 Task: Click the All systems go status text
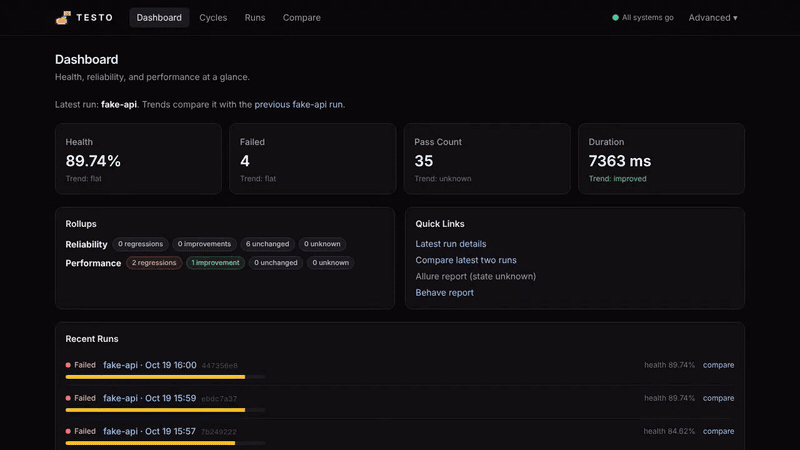(x=647, y=17)
